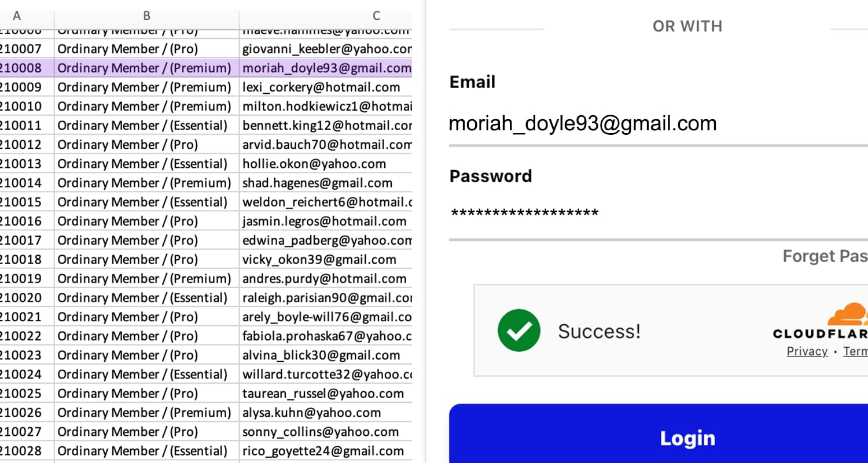Select column A header
The image size is (868, 463).
(17, 16)
